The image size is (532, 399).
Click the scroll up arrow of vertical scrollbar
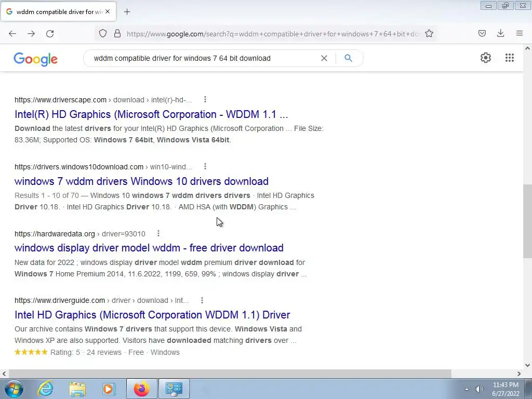527,48
